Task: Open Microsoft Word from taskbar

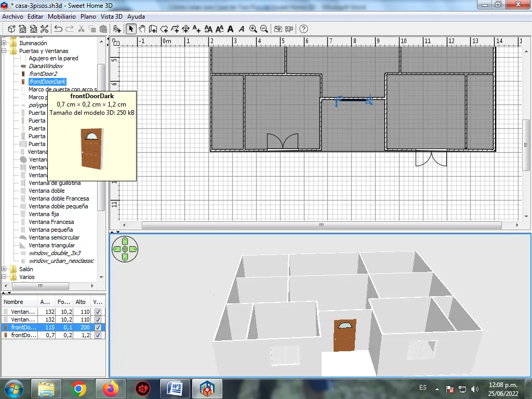Action: click(x=175, y=389)
